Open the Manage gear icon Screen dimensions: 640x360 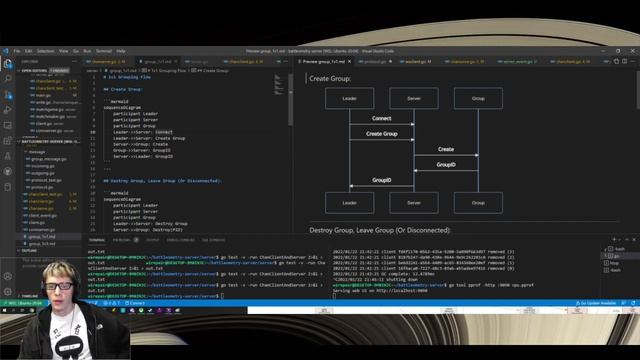[7, 291]
